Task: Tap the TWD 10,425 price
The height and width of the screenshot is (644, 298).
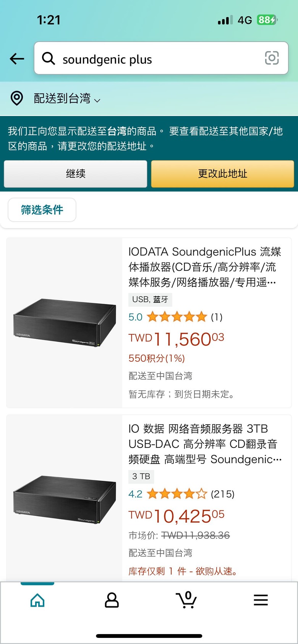Action: point(177,516)
